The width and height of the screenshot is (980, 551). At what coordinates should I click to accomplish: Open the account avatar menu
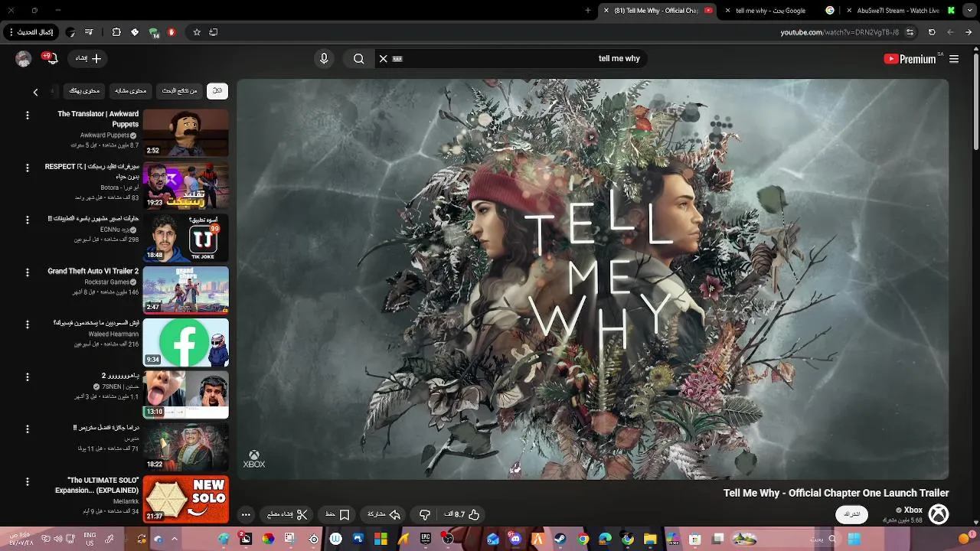[x=24, y=59]
